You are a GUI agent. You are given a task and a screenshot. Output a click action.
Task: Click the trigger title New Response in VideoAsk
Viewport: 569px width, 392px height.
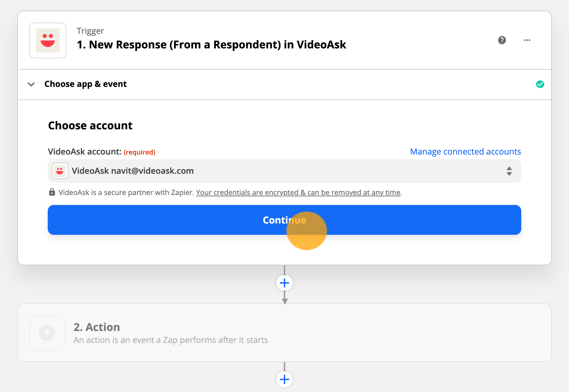pos(212,44)
